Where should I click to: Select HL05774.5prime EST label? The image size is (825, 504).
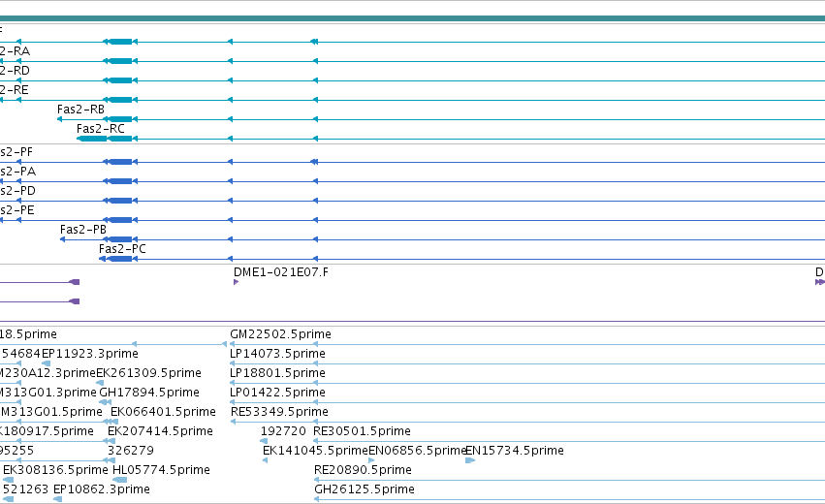pyautogui.click(x=161, y=470)
